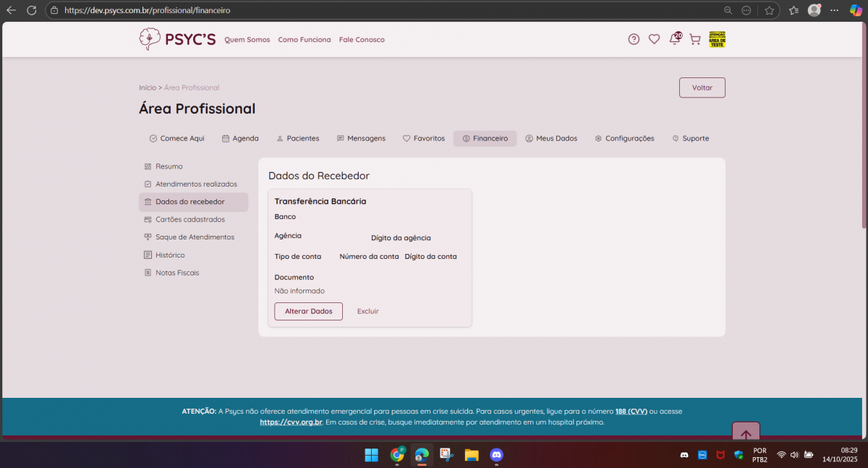Click the scroll-to-top arrow button
868x468 pixels.
click(746, 434)
